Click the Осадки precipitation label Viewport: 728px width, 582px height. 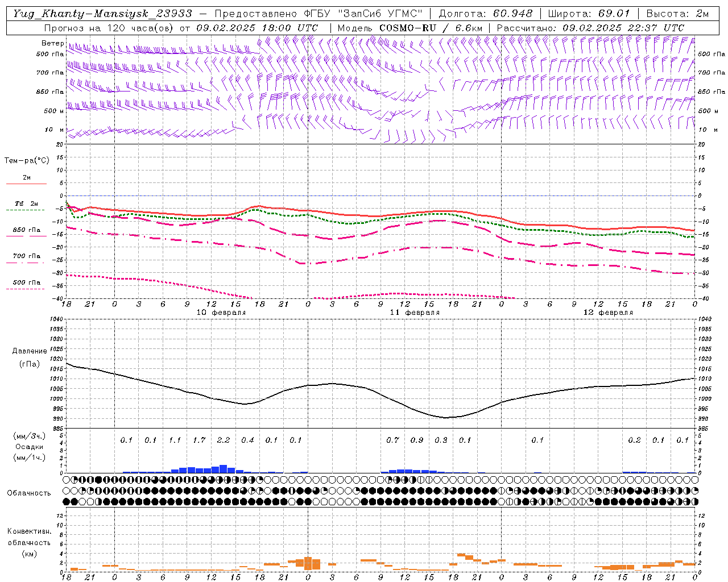(29, 447)
